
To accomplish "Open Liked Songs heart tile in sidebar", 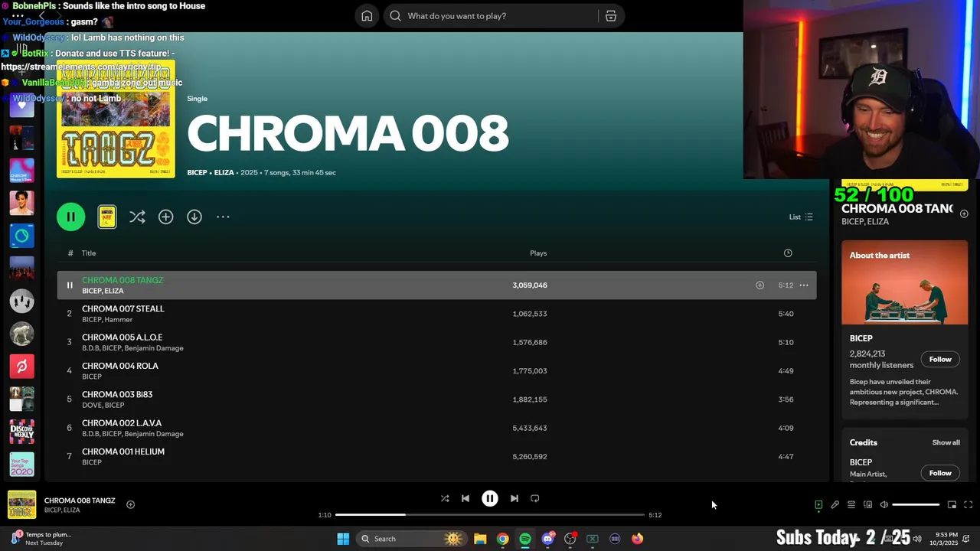I will point(21,104).
